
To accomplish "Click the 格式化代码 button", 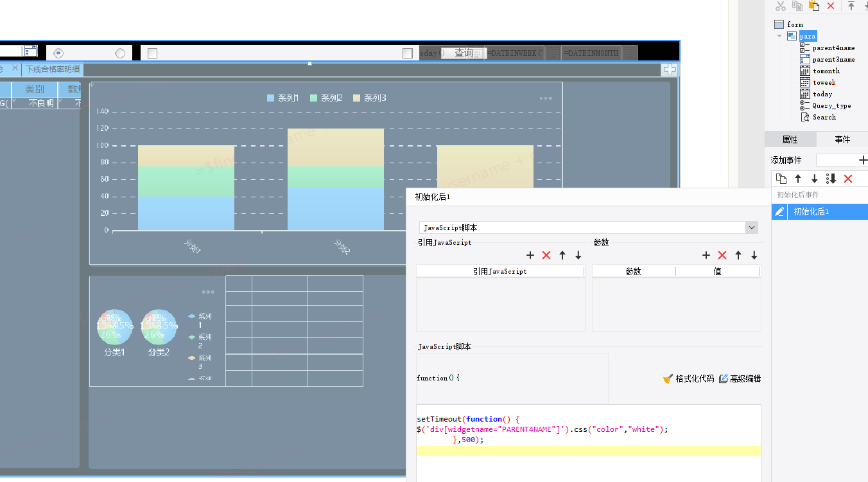I will coord(688,379).
